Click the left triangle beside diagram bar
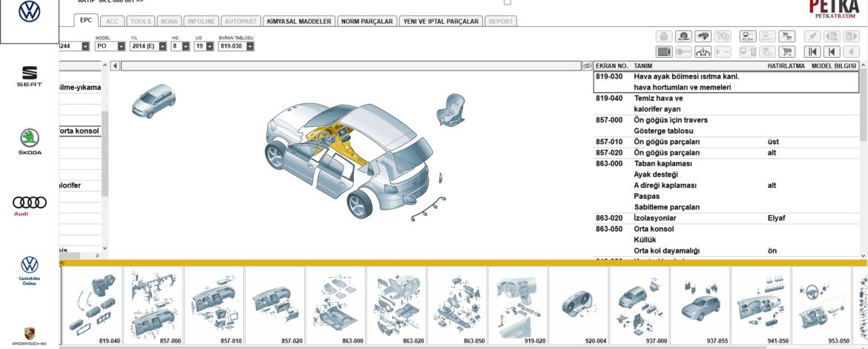The image size is (868, 349). click(x=115, y=66)
